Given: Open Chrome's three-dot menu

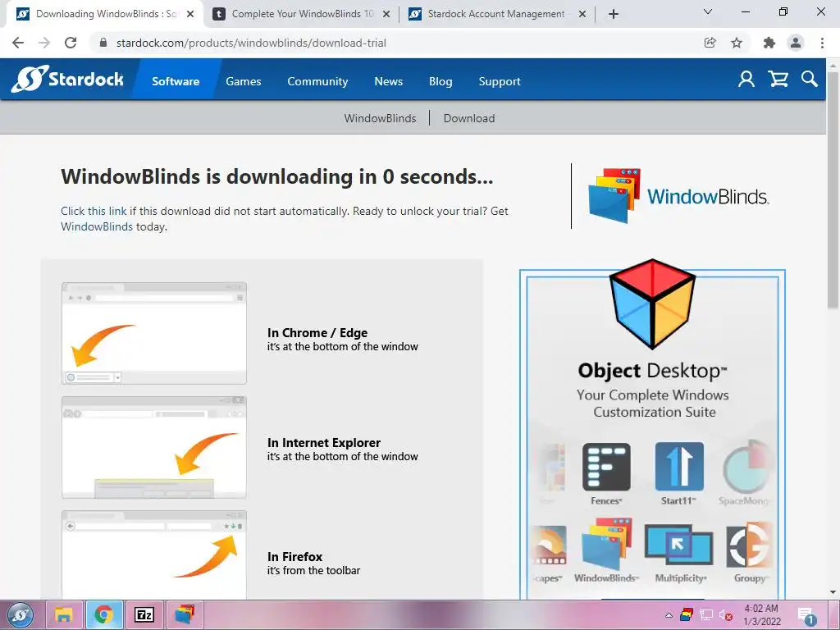Looking at the screenshot, I should (822, 43).
